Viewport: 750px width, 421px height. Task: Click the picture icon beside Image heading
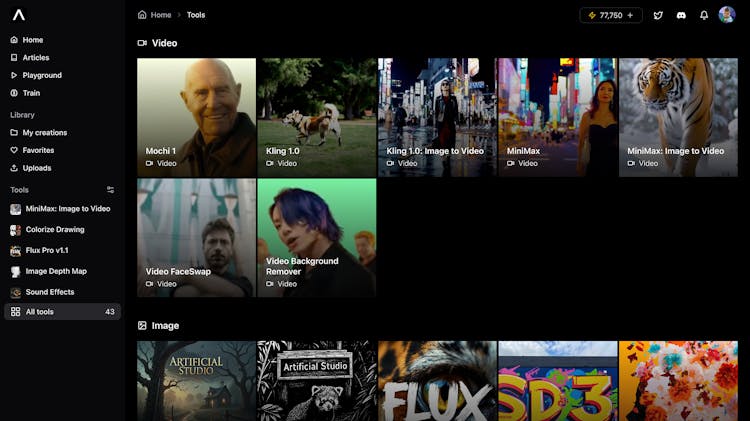point(142,326)
